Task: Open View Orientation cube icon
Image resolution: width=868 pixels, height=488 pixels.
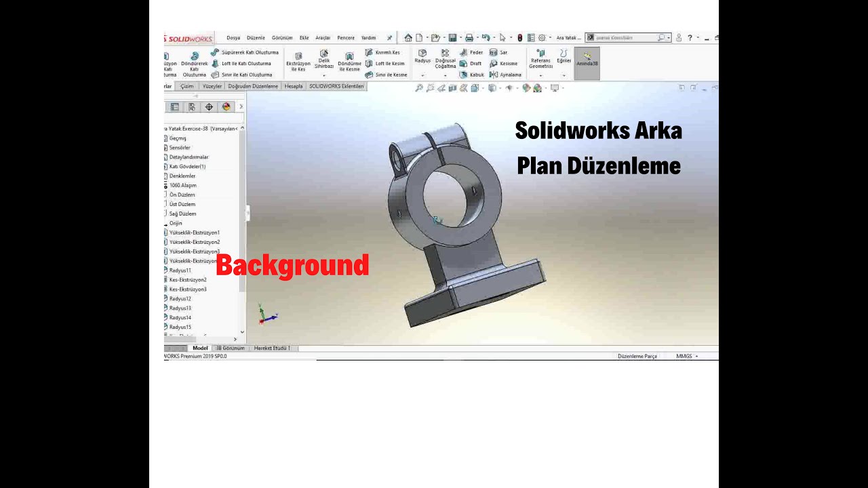Action: [475, 88]
